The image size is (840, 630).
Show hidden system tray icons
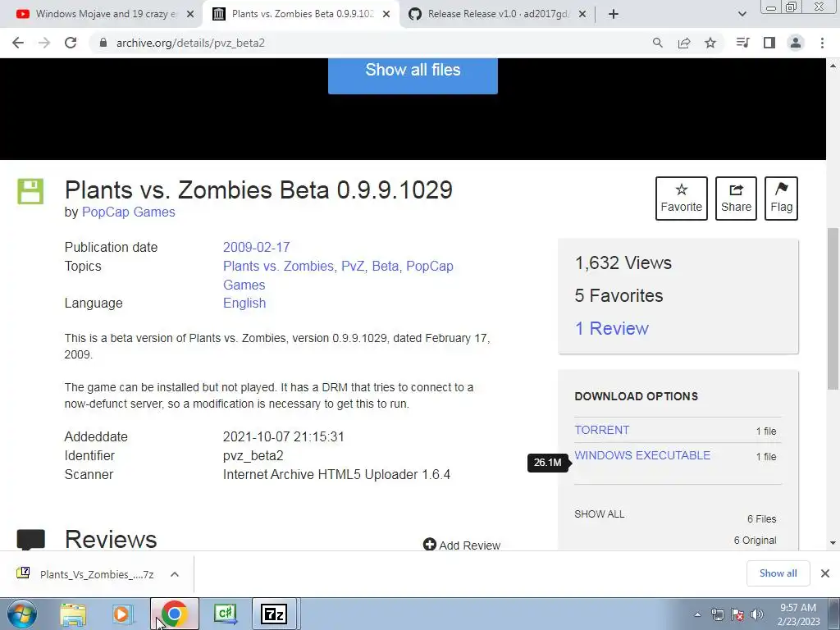pos(697,614)
